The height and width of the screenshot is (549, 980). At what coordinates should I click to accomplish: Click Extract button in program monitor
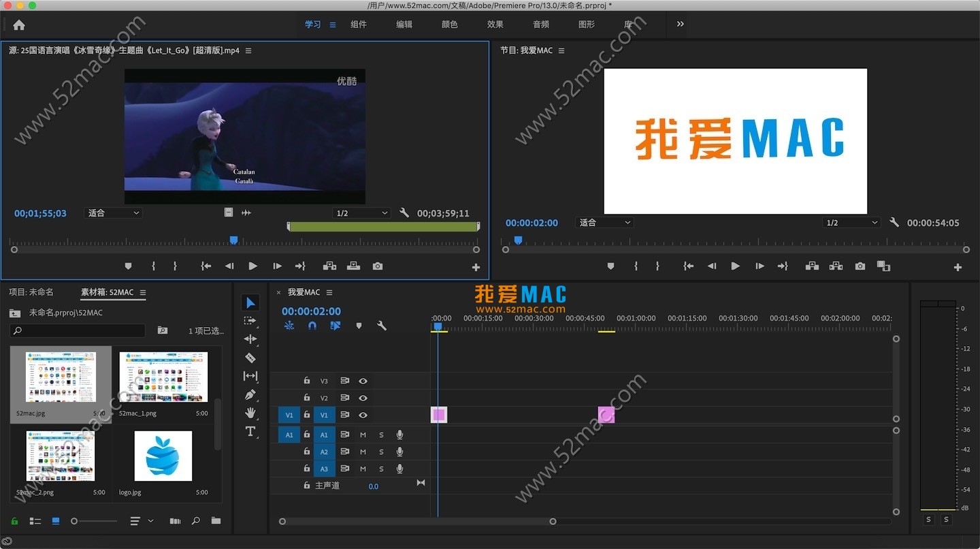point(836,266)
